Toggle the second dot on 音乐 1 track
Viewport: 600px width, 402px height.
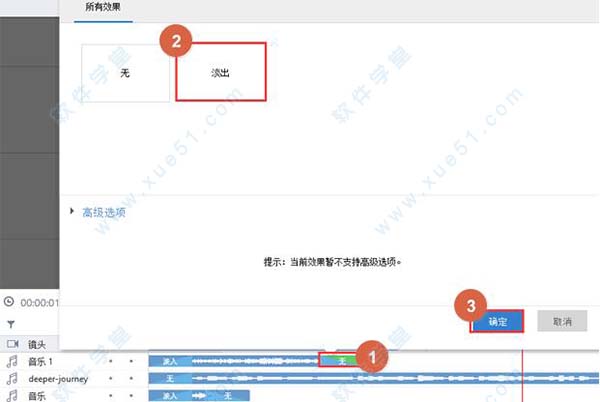(x=130, y=361)
